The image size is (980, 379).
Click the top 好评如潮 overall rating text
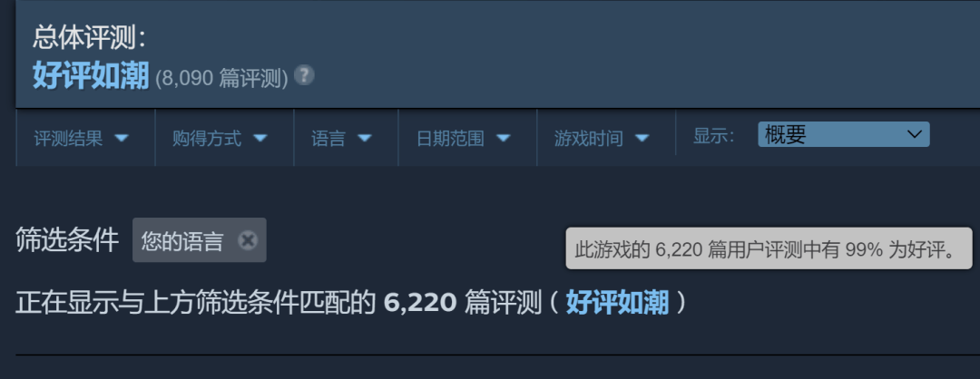[x=92, y=77]
